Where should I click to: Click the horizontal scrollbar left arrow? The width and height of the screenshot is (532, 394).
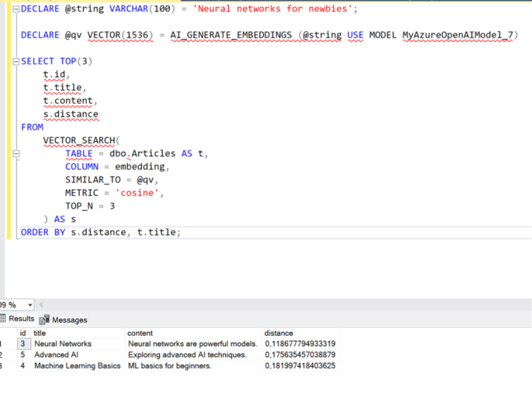pos(40,304)
